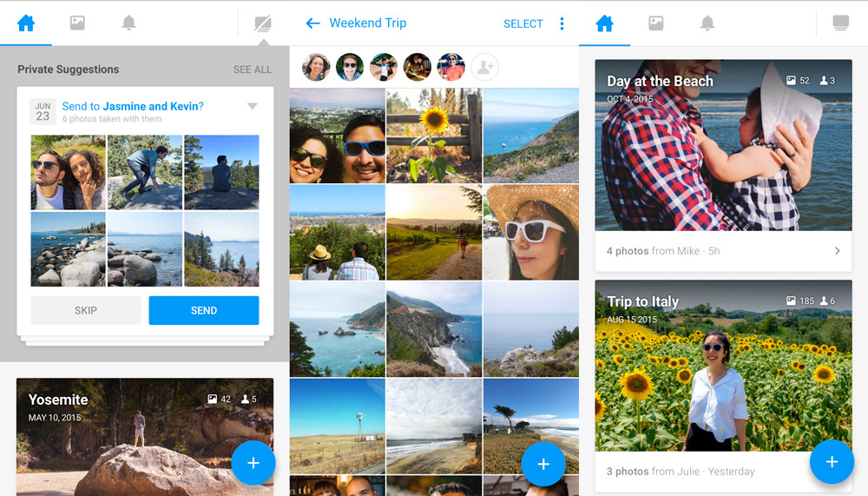868x496 pixels.
Task: Click the SKIP button
Action: point(85,310)
